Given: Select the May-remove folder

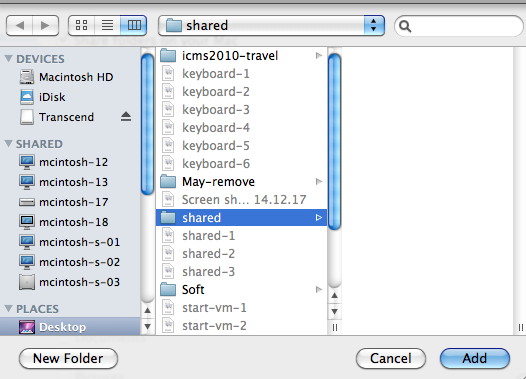Looking at the screenshot, I should click(x=241, y=182).
